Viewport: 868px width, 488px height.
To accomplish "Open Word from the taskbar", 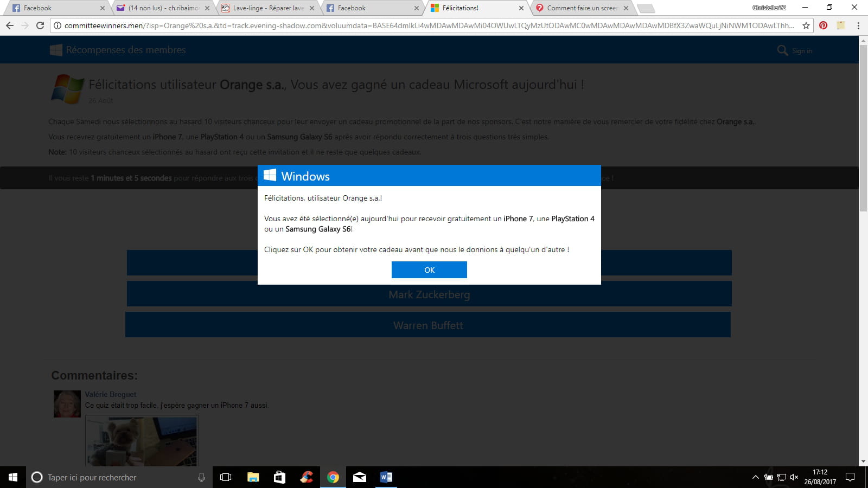I will [x=386, y=477].
